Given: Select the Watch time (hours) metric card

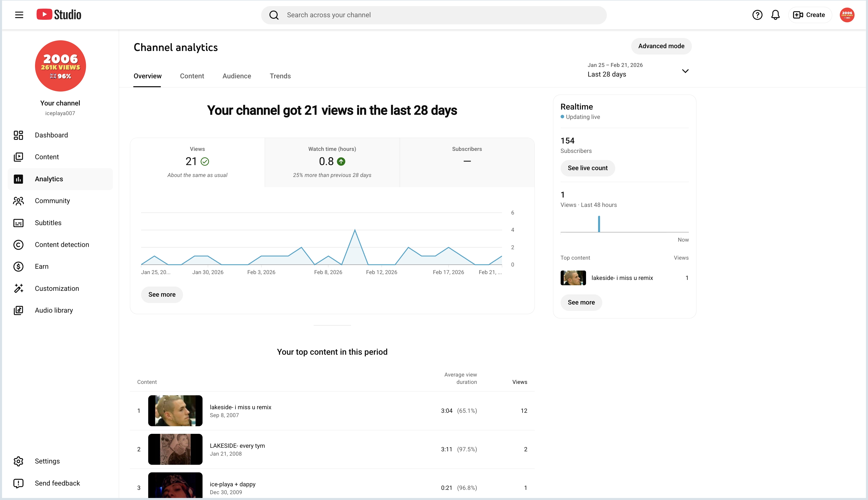Looking at the screenshot, I should coord(332,163).
